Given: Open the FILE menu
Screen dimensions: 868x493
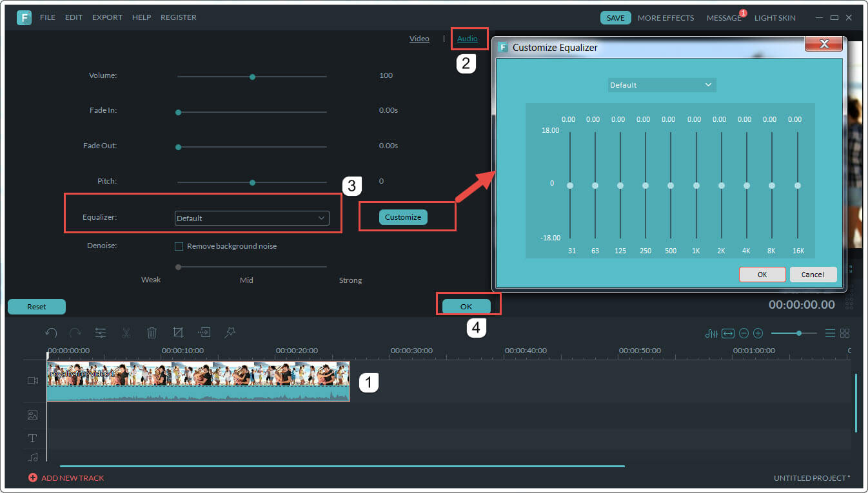Looking at the screenshot, I should (x=48, y=17).
